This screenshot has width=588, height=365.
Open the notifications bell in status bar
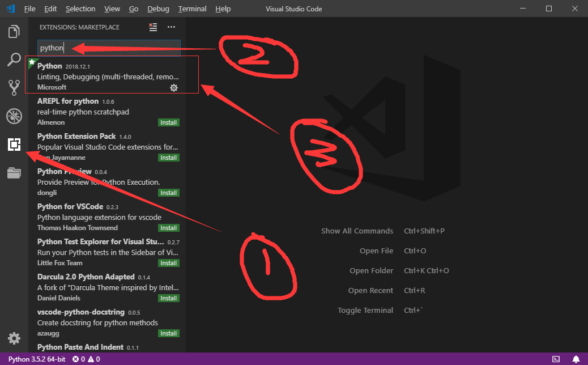click(576, 359)
